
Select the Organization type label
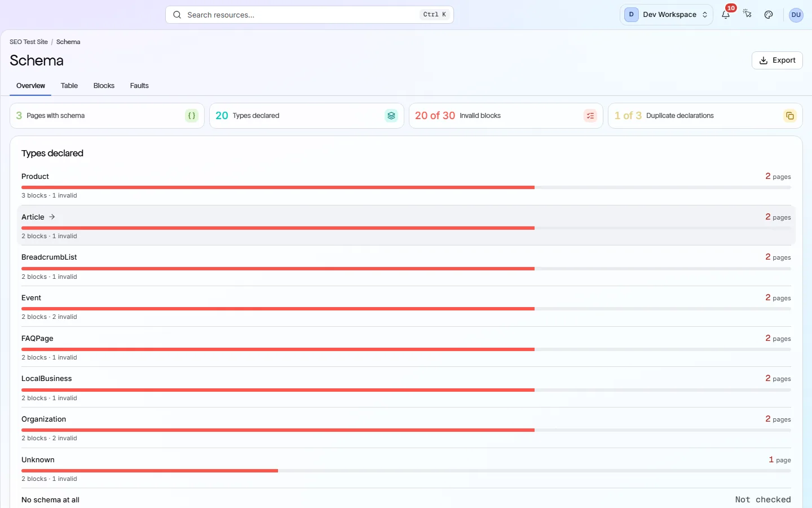tap(44, 419)
